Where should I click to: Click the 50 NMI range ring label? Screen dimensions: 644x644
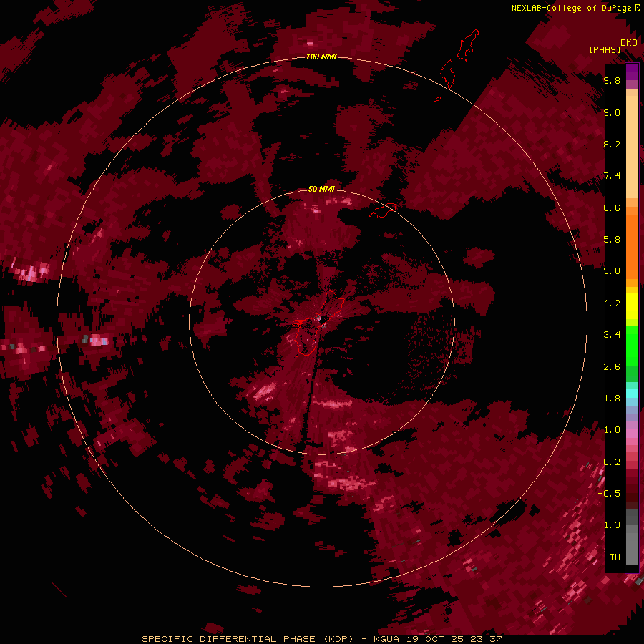pyautogui.click(x=321, y=189)
